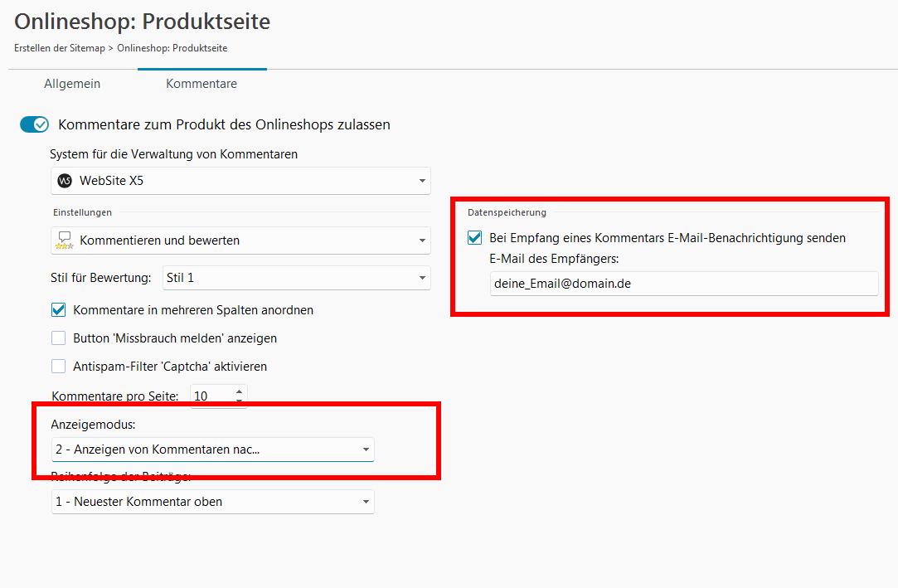The width and height of the screenshot is (898, 588).
Task: Increase comments per page with the up arrow
Action: (239, 391)
